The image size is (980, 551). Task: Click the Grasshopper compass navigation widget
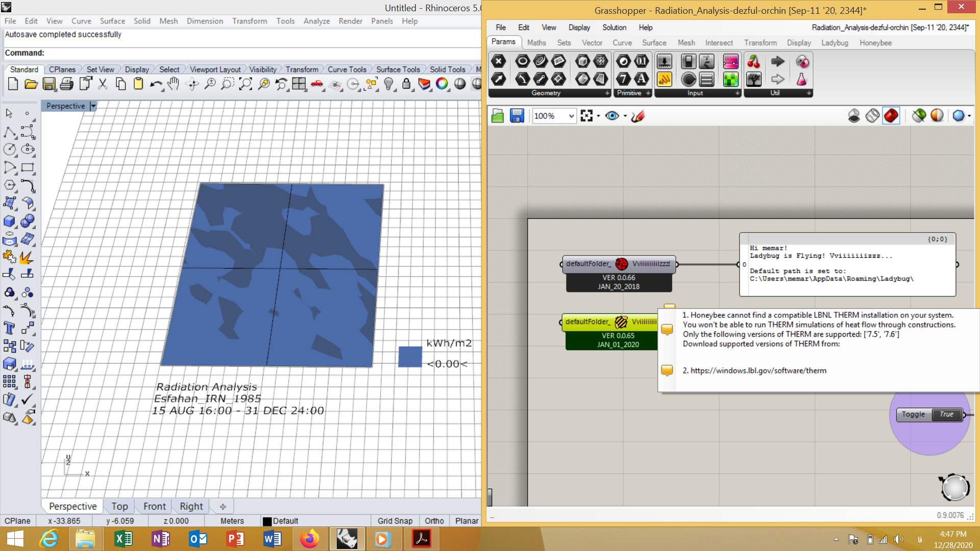954,488
